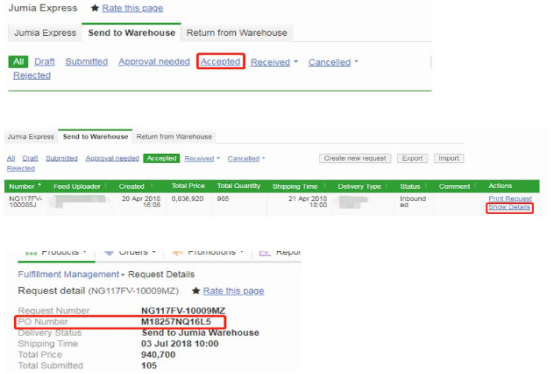Click the Reports chart icon in the navigation bar
This screenshot has height=374, width=554.
tap(265, 253)
